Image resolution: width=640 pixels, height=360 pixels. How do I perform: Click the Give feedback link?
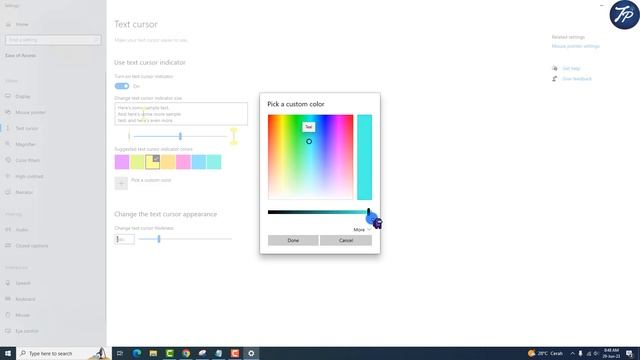[x=577, y=78]
